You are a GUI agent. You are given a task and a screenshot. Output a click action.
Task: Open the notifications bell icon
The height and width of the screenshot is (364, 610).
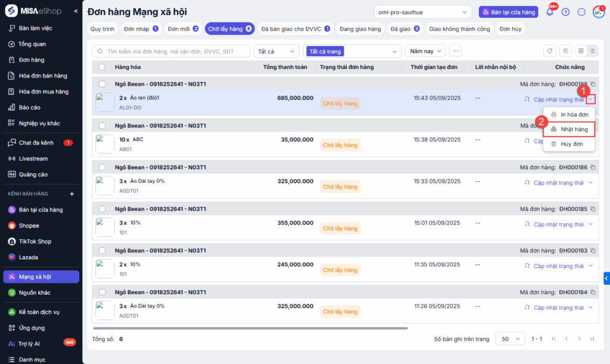549,12
